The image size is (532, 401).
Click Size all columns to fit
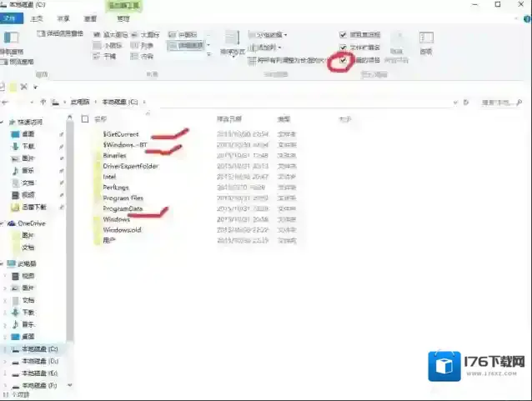(x=287, y=60)
